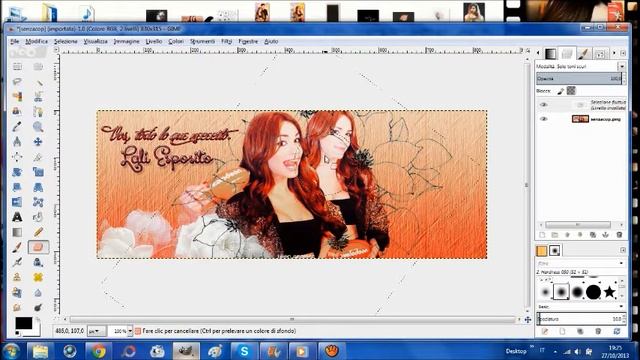Select the Color Picker tool

tap(17, 127)
